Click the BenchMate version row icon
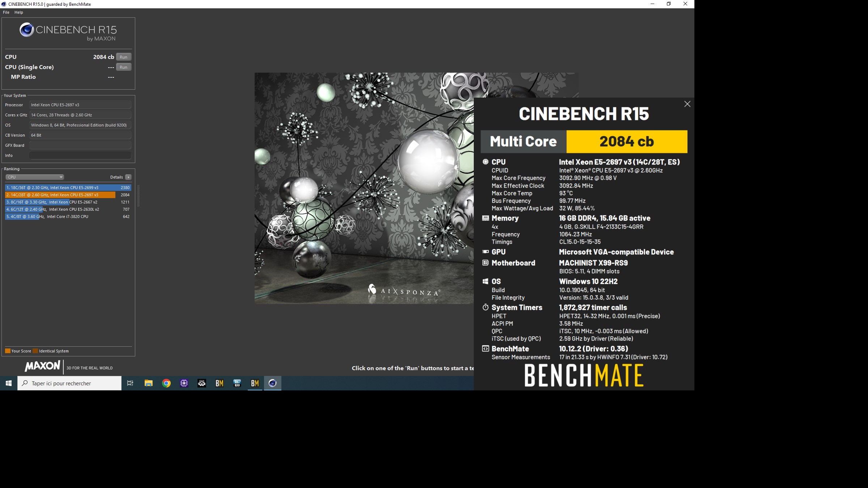The width and height of the screenshot is (868, 488). pos(485,348)
